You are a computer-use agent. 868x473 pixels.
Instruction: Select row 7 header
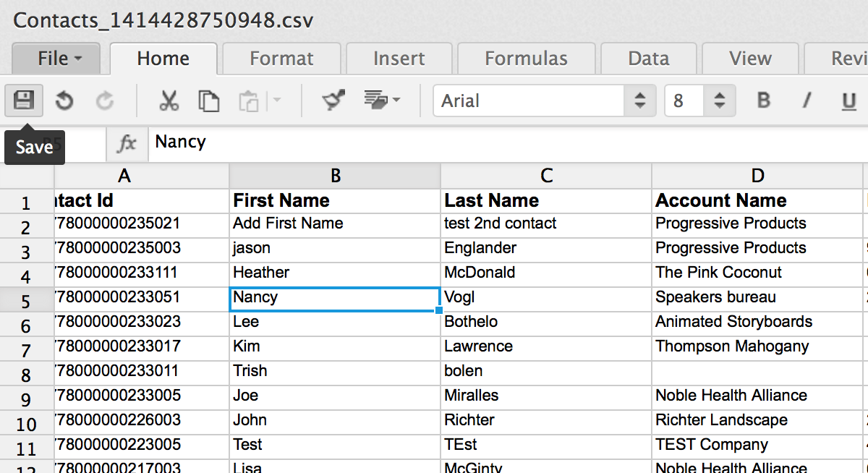coord(27,351)
